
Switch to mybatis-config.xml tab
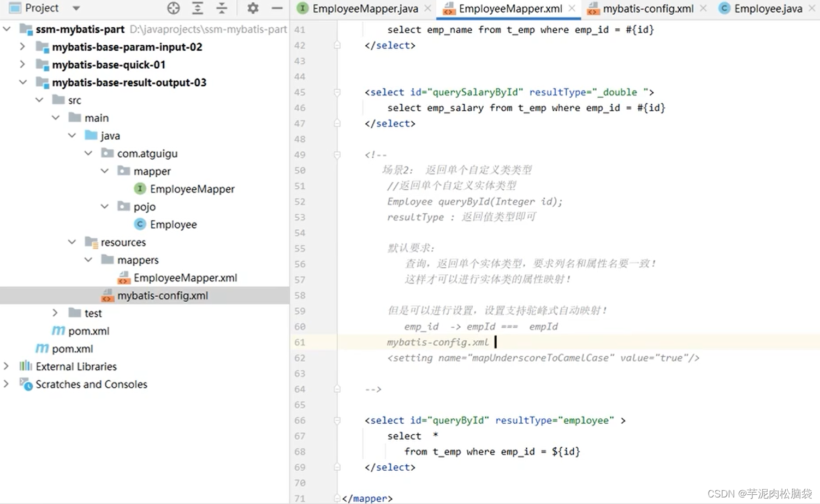(x=648, y=9)
